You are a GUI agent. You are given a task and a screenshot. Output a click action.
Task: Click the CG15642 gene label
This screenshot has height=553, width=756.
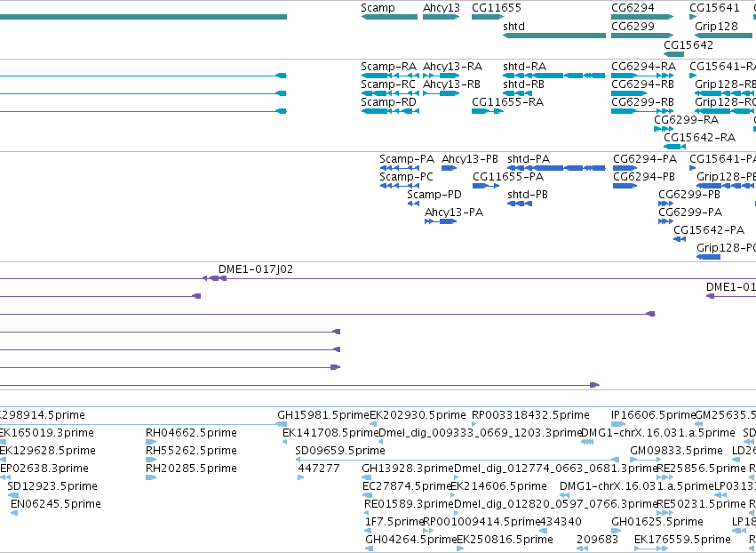pyautogui.click(x=688, y=44)
